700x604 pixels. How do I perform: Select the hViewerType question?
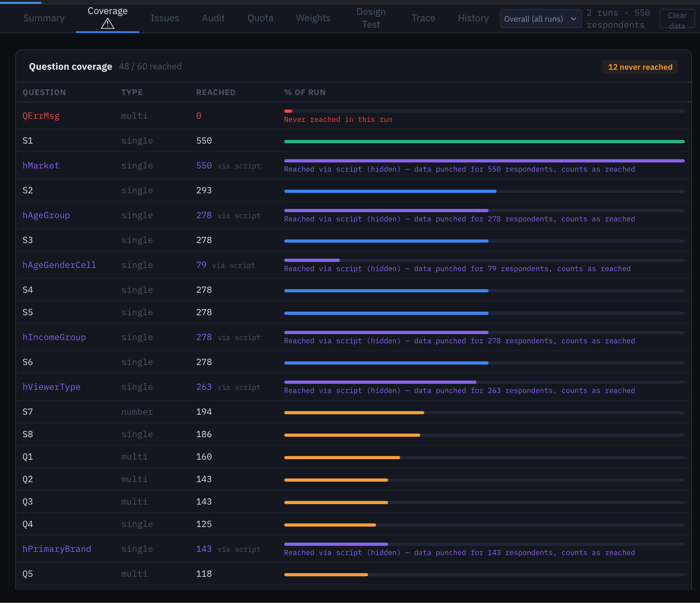tap(51, 387)
